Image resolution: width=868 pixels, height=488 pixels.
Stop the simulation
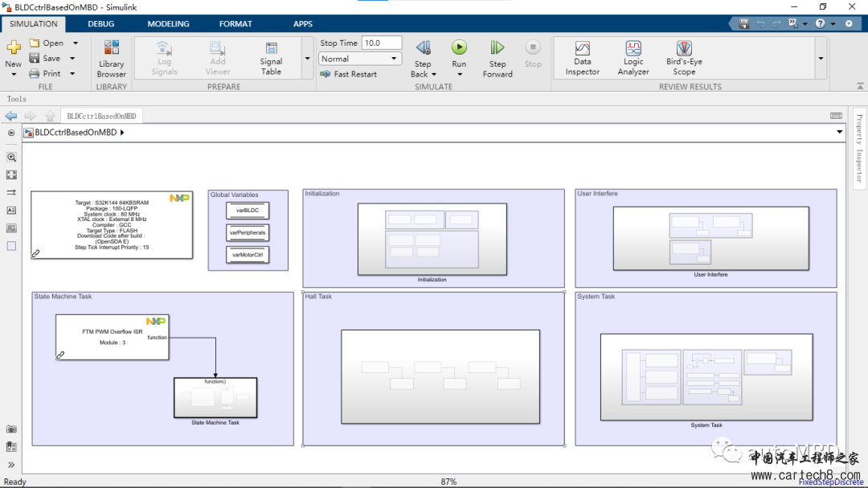pyautogui.click(x=533, y=55)
